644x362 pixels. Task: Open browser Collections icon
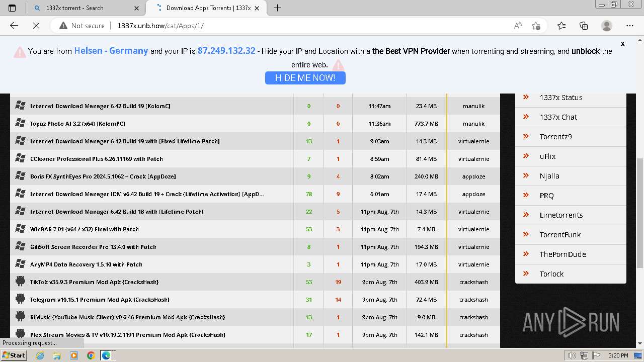tap(584, 26)
